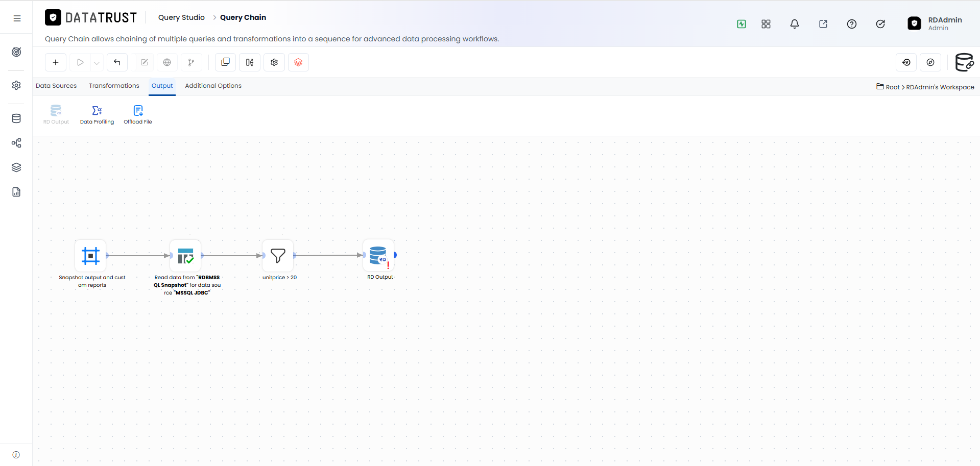Click the 'Snapshot output and custom reports' label

pos(92,281)
